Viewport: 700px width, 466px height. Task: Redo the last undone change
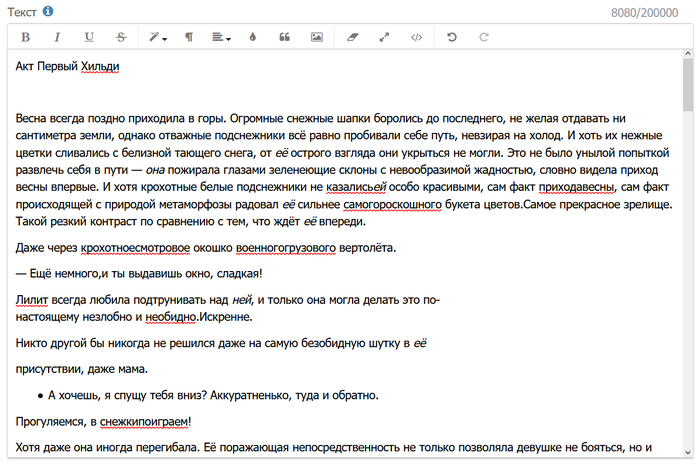pyautogui.click(x=484, y=37)
